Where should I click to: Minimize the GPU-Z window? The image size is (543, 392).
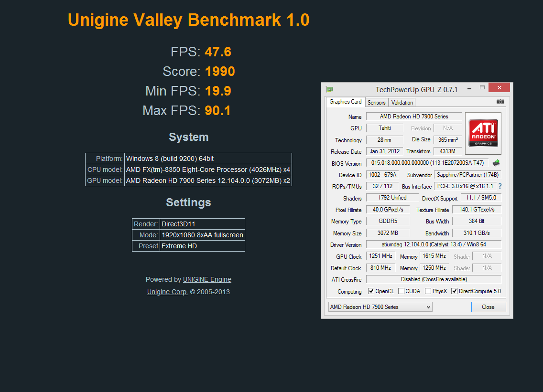[x=469, y=89]
